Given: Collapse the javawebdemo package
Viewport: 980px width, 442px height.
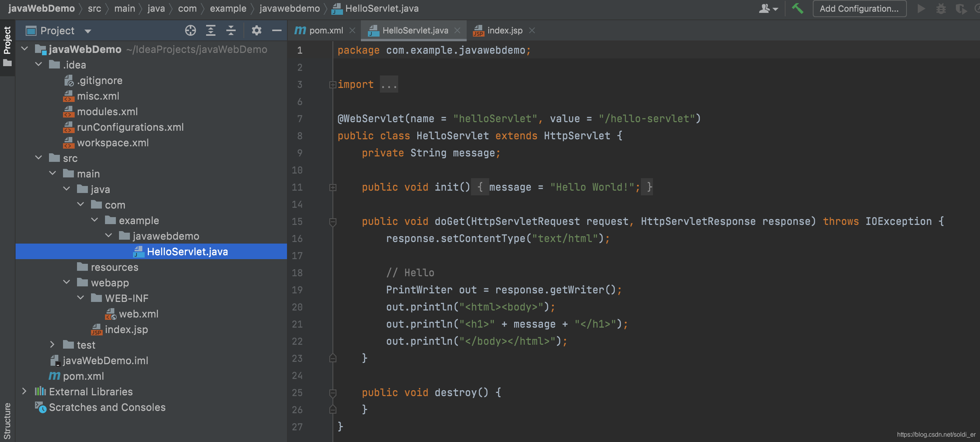Looking at the screenshot, I should pyautogui.click(x=108, y=236).
